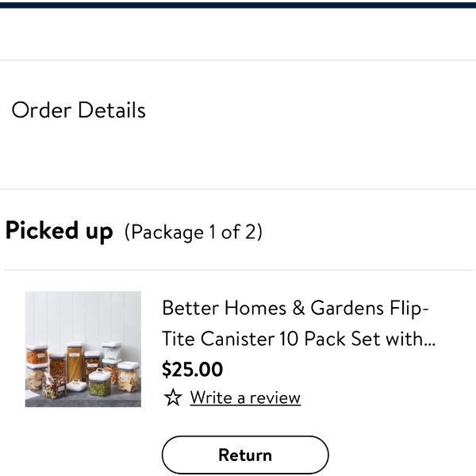Click the tall spaghetti canister in the photo

(75, 363)
